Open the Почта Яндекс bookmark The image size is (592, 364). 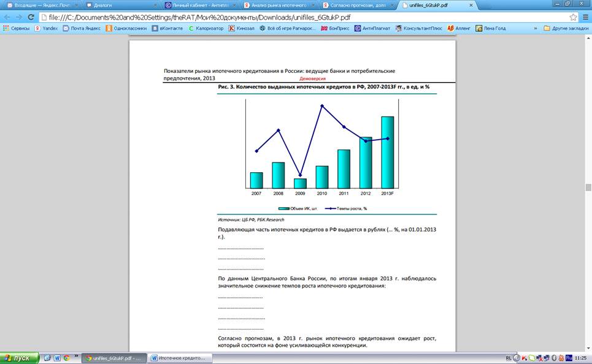coord(82,28)
